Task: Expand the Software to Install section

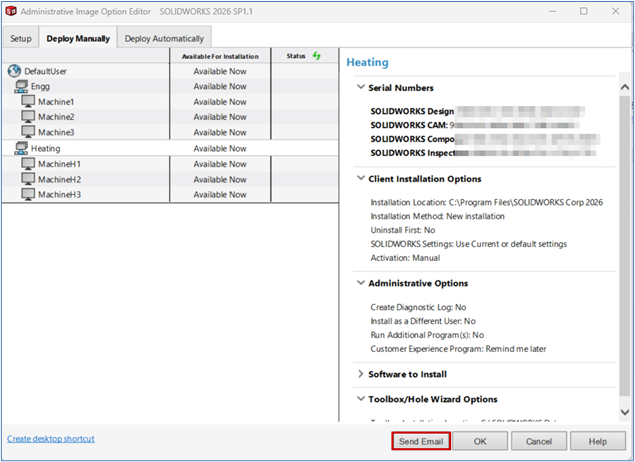Action: point(360,374)
